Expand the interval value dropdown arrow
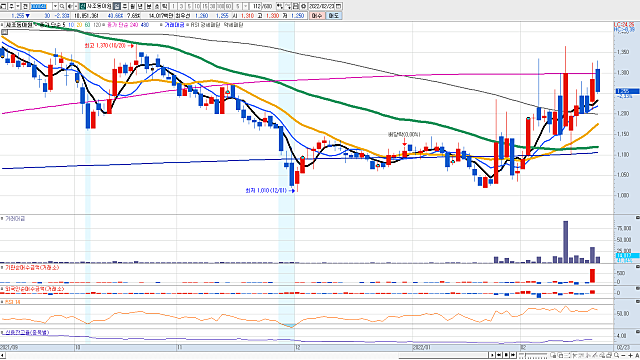This screenshot has width=640, height=360. [246, 7]
